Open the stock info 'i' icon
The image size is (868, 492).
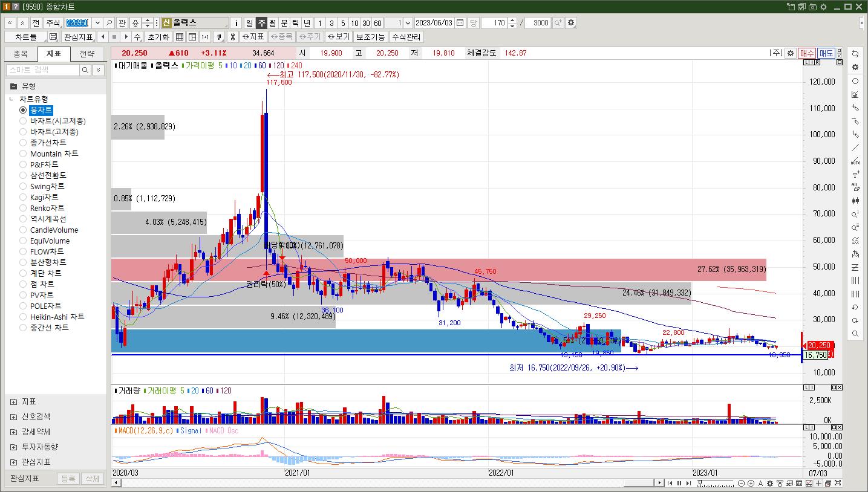click(237, 23)
